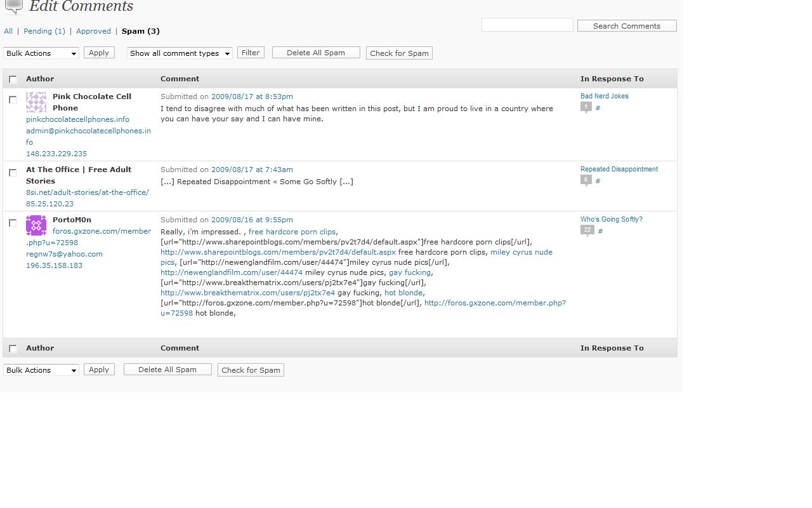Click Pink Chocolate Cell Phone avatar image
Image resolution: width=812 pixels, height=508 pixels.
[x=36, y=102]
